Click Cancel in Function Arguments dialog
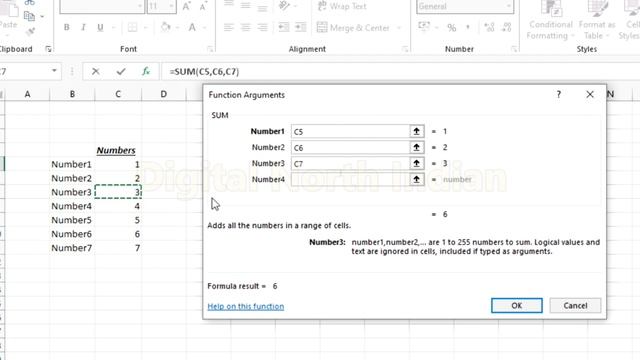Image resolution: width=640 pixels, height=360 pixels. coord(575,305)
